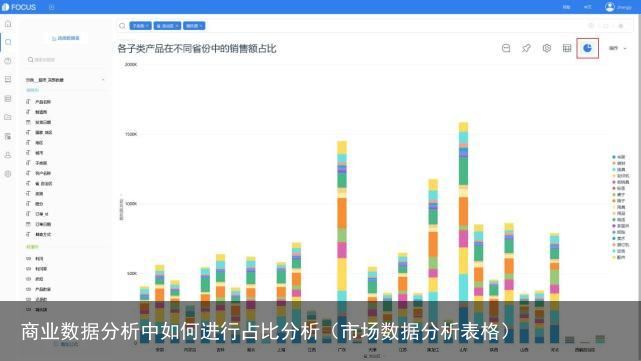Viewport: 641px width, 361px height.
Task: Open the first blue search tag dropdown
Action: pyautogui.click(x=141, y=26)
